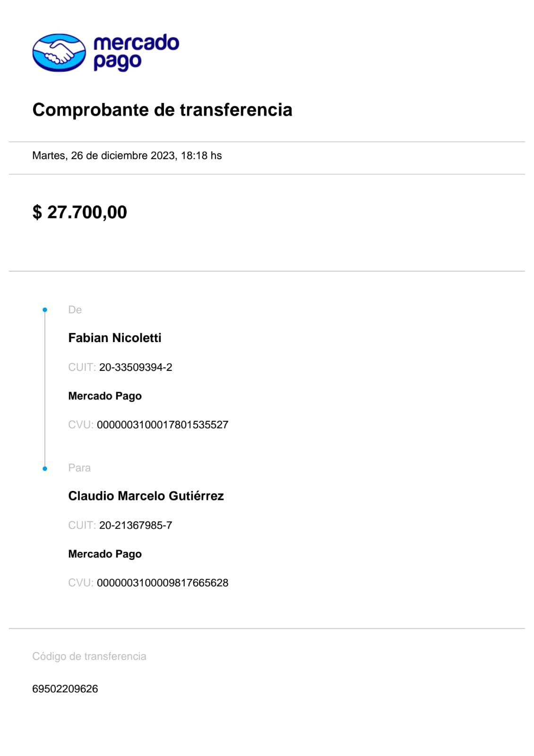This screenshot has height=756, width=534.
Task: Select the sender name Fabian Nicoletti
Action: [114, 338]
